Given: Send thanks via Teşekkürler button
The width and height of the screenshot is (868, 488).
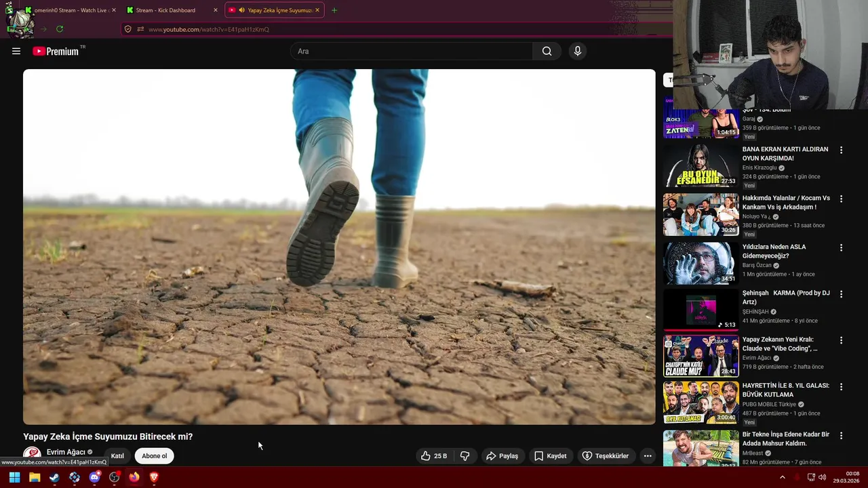Looking at the screenshot, I should tap(606, 456).
